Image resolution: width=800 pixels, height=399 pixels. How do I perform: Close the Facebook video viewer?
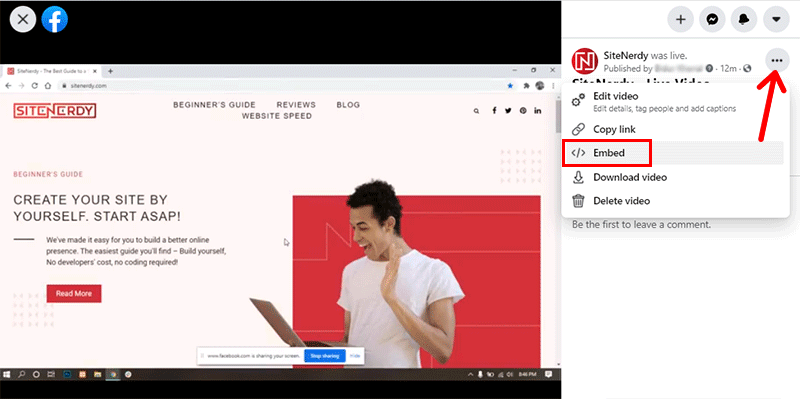pyautogui.click(x=23, y=20)
